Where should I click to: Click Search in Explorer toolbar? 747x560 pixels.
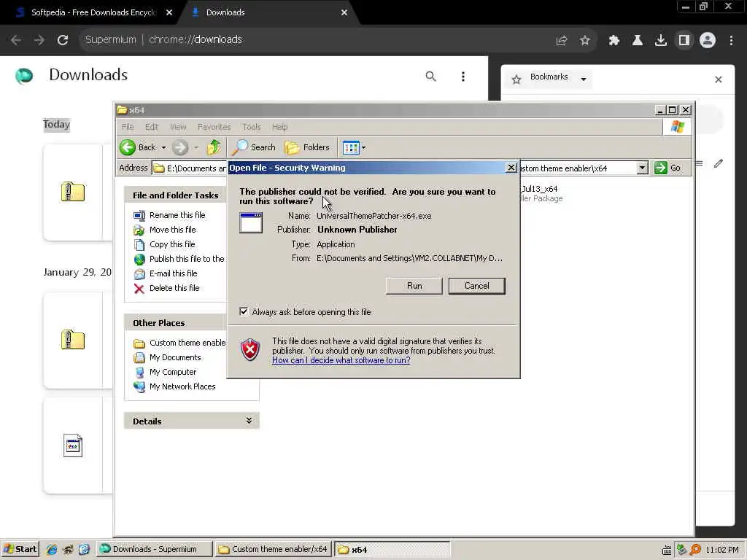[253, 147]
